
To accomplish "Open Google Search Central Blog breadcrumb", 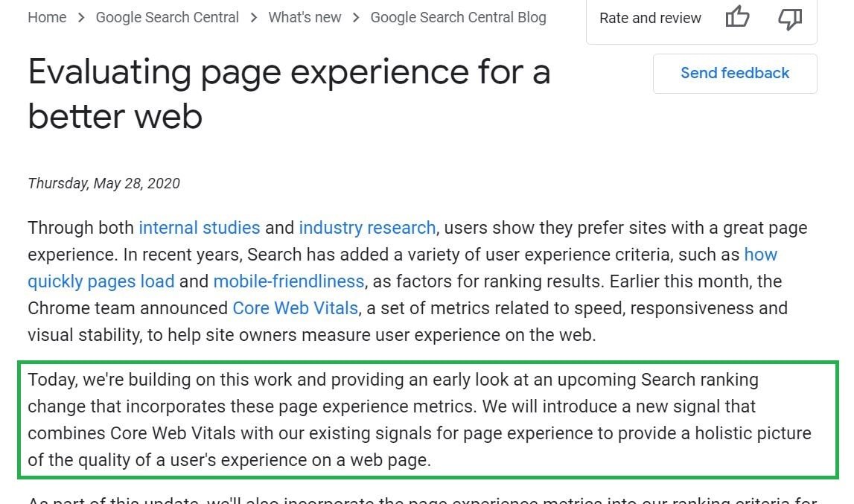I will [458, 17].
